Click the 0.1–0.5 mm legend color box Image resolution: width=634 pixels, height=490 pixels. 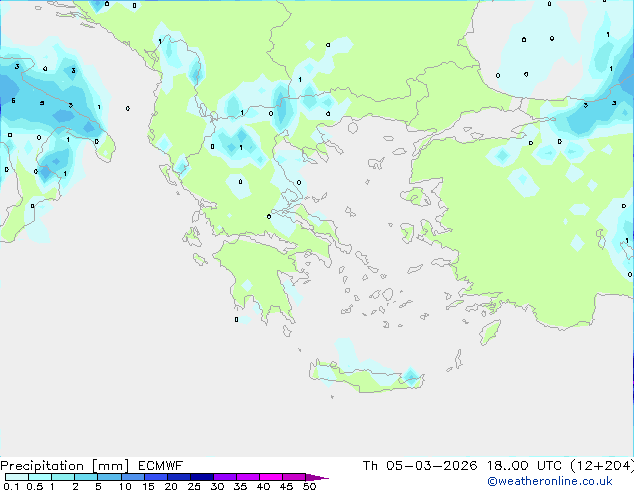point(17,477)
